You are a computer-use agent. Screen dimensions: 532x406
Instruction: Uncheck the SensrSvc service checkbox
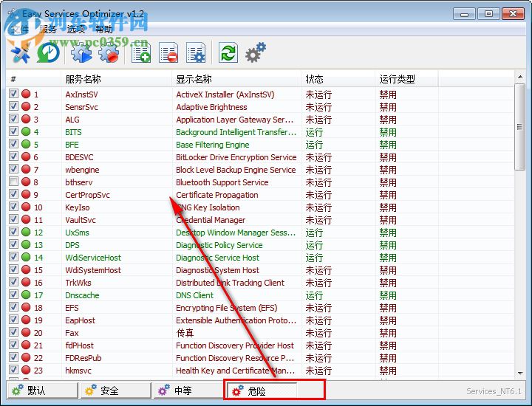pyautogui.click(x=13, y=106)
